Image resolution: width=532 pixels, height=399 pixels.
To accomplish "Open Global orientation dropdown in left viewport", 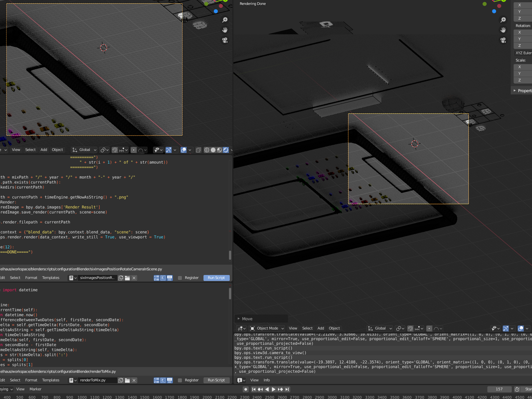I will tap(84, 150).
